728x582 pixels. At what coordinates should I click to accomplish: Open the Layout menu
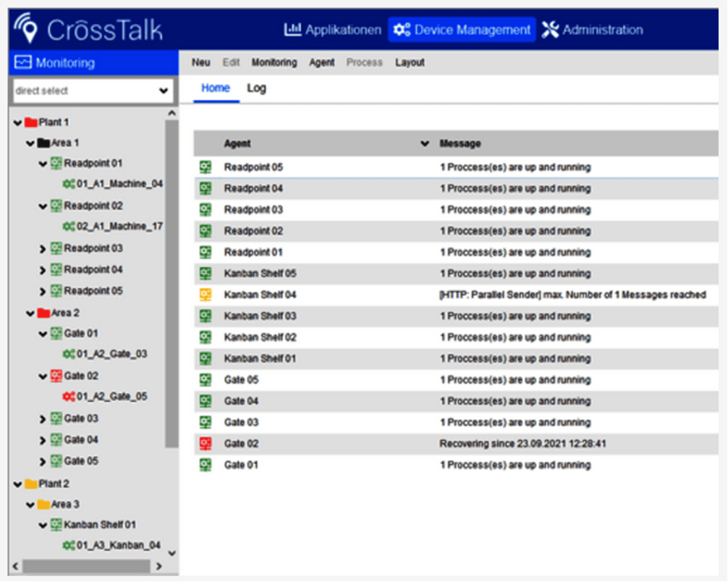click(410, 63)
